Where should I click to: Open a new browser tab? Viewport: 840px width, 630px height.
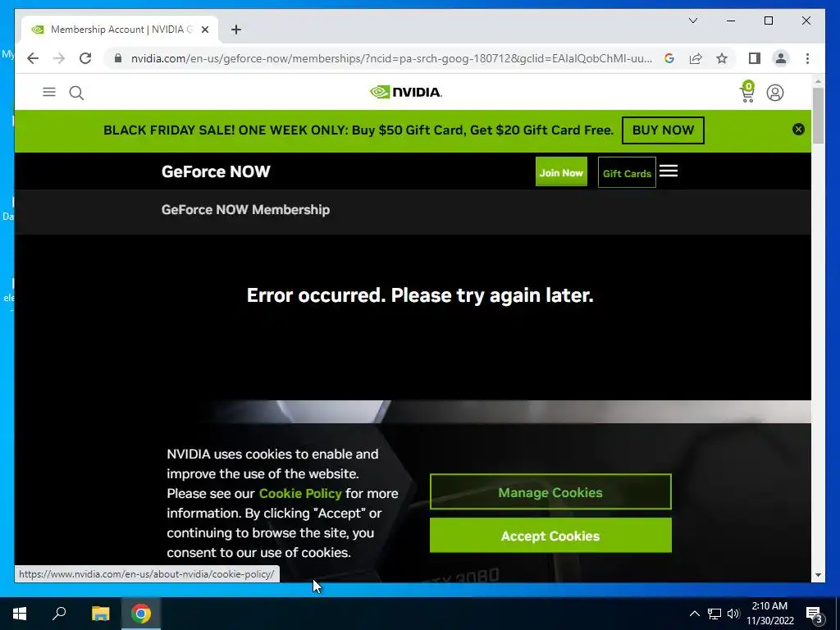tap(236, 30)
